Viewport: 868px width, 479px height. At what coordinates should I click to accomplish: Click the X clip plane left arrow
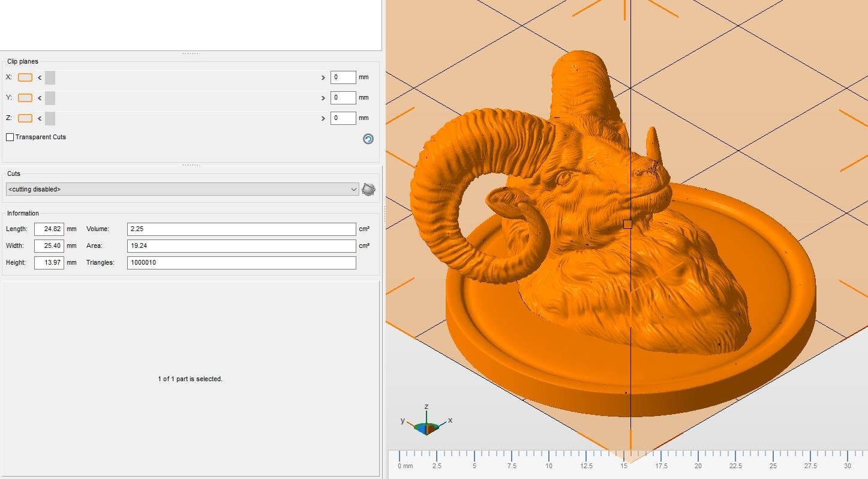[40, 77]
